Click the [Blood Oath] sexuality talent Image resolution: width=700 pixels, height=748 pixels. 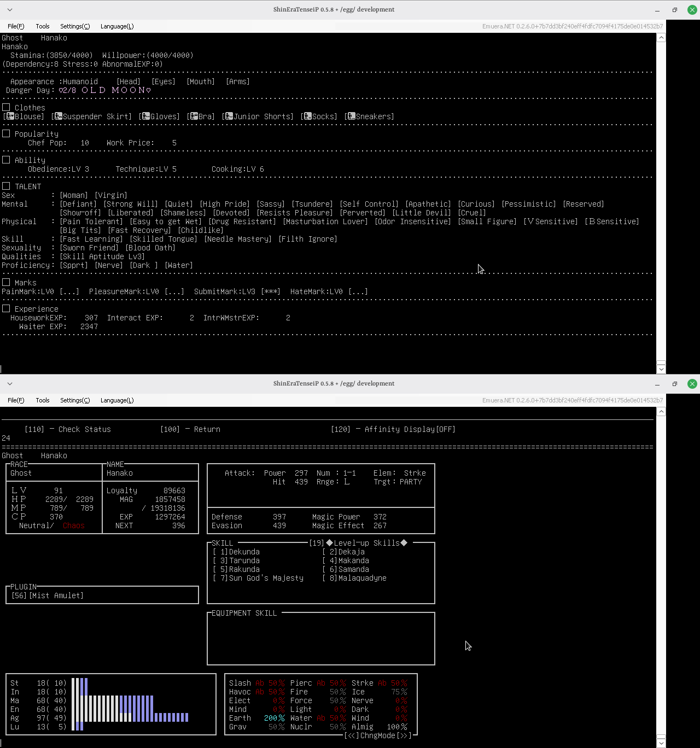tap(150, 248)
